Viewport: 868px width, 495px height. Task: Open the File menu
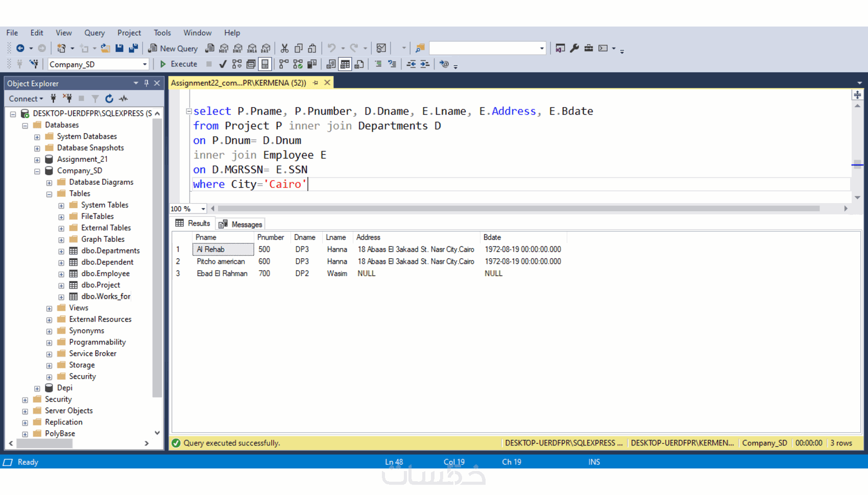pyautogui.click(x=12, y=33)
